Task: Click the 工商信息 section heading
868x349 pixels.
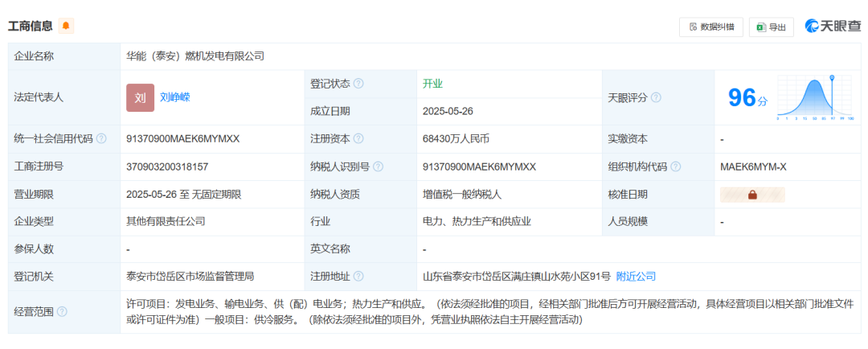Action: click(x=31, y=26)
